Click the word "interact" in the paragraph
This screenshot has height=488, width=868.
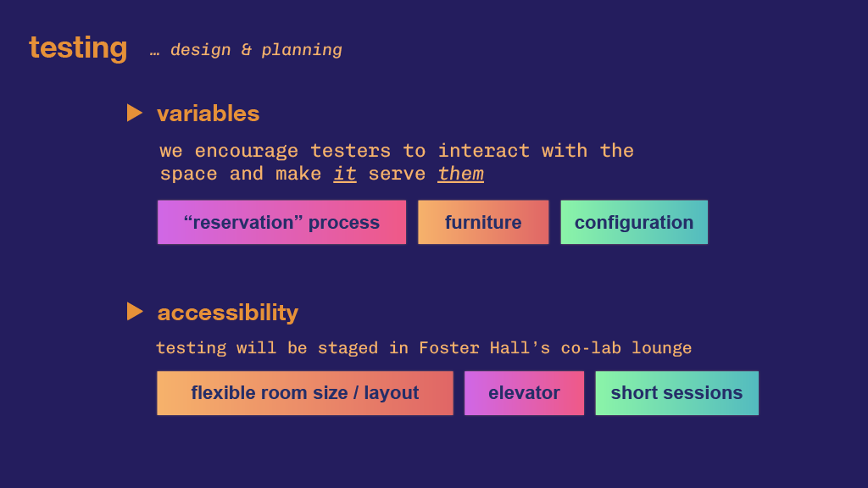click(x=484, y=151)
